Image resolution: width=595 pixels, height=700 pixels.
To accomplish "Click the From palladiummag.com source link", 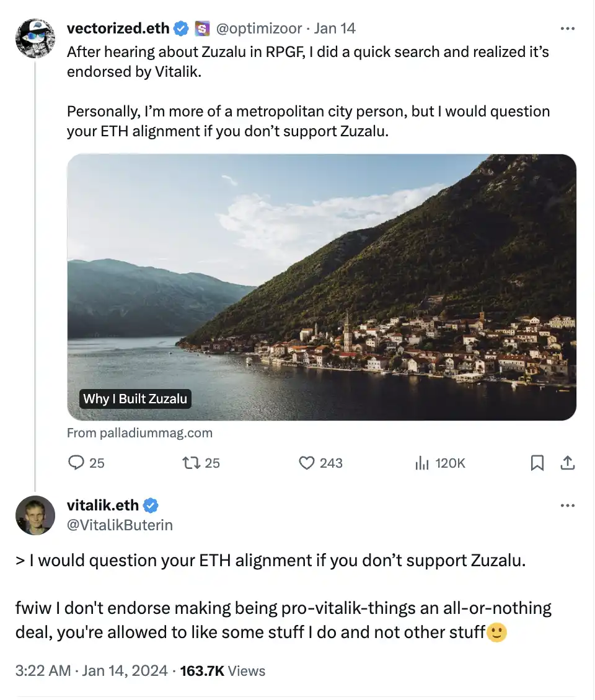I will (139, 433).
